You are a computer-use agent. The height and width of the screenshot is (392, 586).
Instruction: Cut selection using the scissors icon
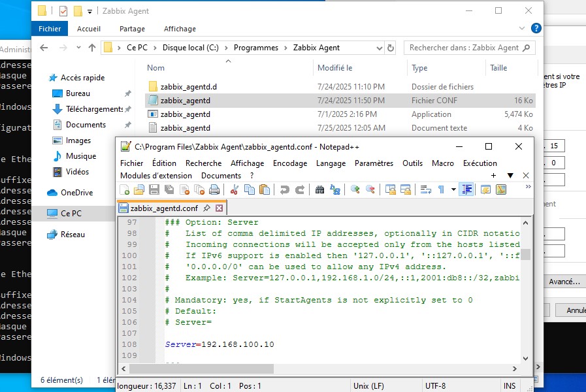[x=234, y=189]
